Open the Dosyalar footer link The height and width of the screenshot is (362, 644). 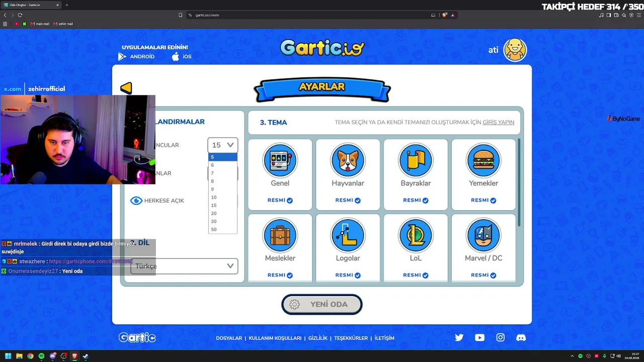coord(229,338)
